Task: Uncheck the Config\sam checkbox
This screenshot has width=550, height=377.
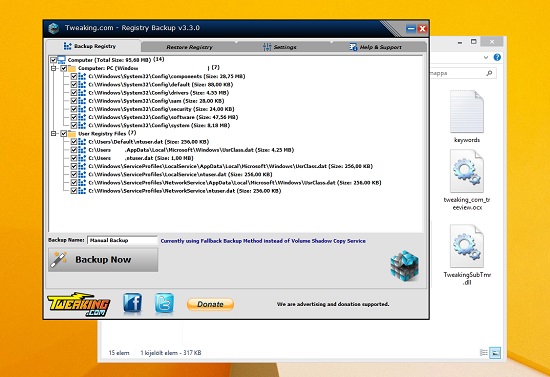Action: click(x=74, y=101)
